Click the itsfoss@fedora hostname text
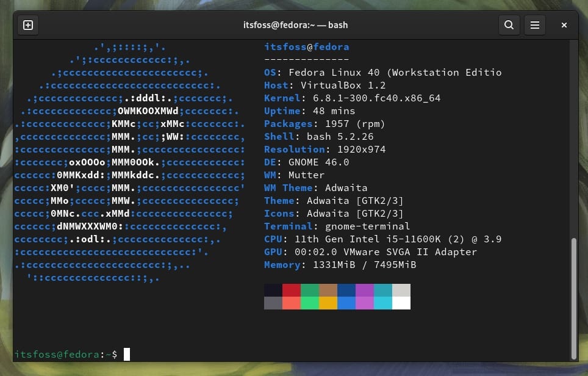Image resolution: width=588 pixels, height=376 pixels. pyautogui.click(x=306, y=46)
